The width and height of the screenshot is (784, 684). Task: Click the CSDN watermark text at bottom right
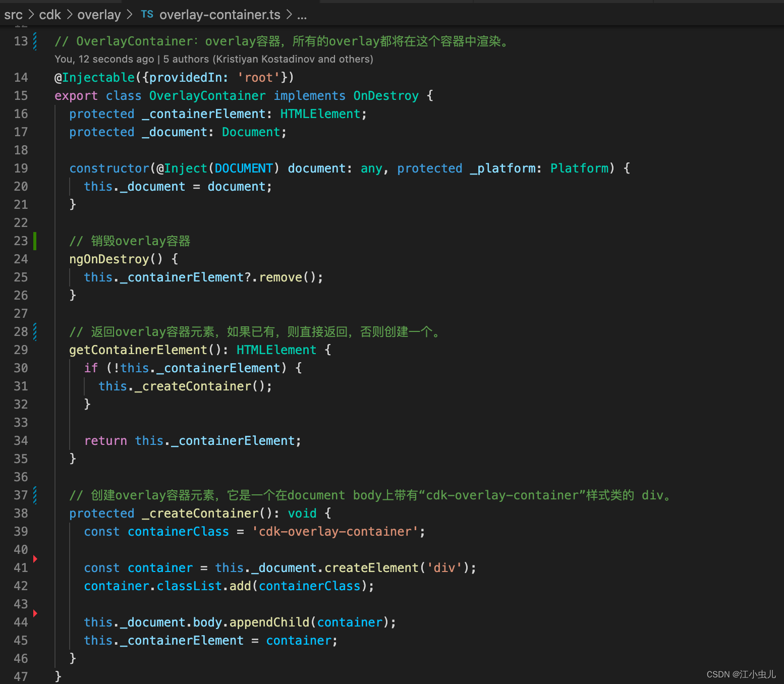click(x=741, y=674)
